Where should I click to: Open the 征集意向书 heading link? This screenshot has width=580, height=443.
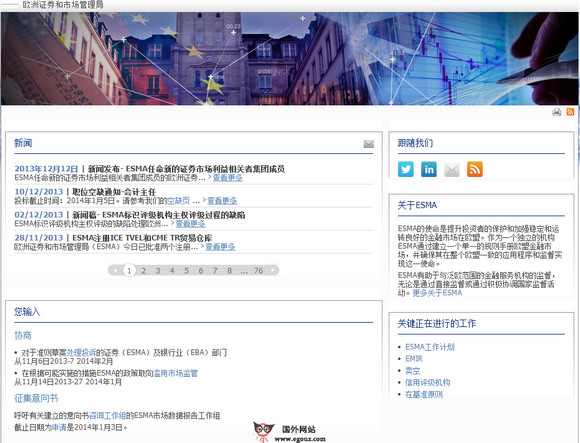(36, 398)
